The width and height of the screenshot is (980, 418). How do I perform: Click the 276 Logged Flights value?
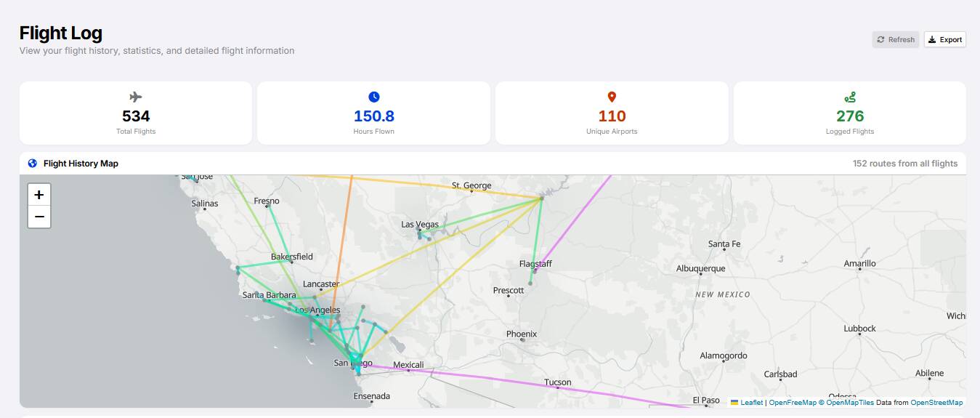coord(850,116)
